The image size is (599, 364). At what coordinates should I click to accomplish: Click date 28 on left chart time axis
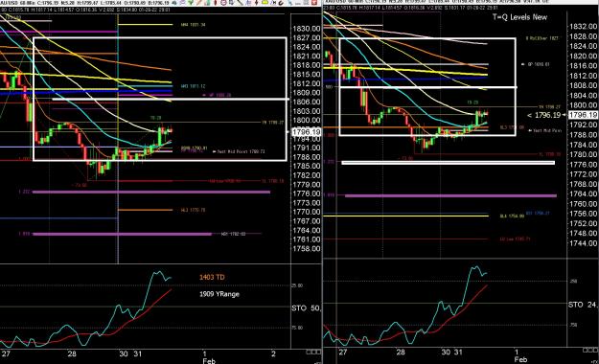(x=72, y=353)
